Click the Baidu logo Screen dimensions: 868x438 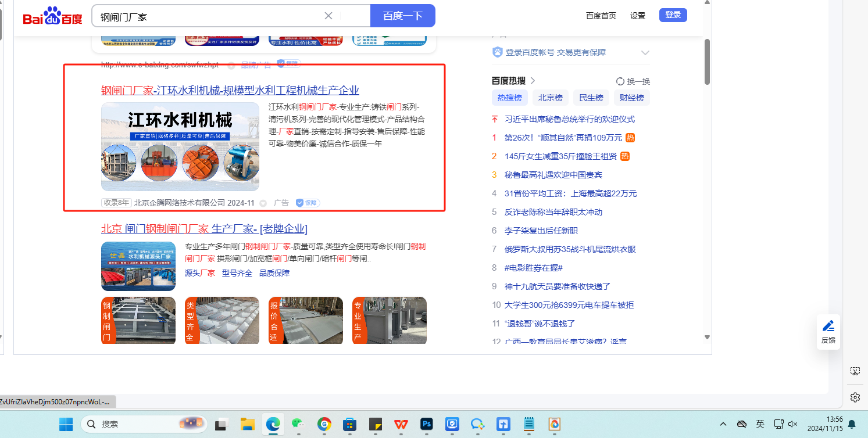point(53,16)
